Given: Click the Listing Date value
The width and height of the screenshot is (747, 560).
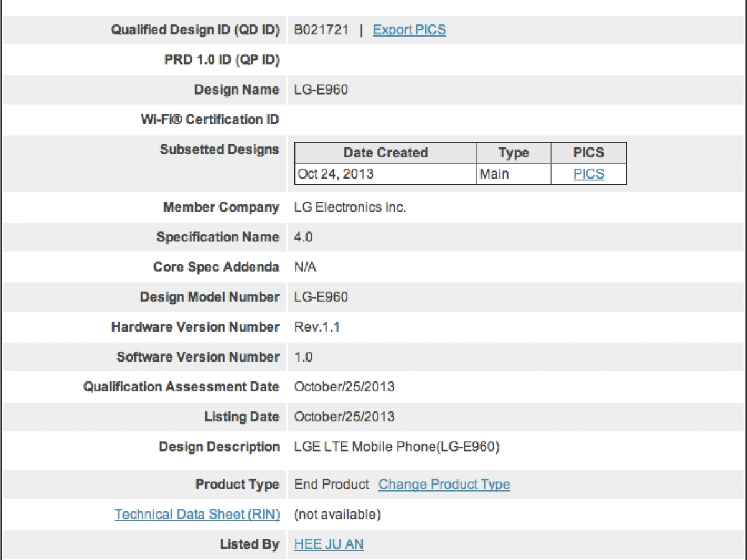Looking at the screenshot, I should pyautogui.click(x=344, y=416).
